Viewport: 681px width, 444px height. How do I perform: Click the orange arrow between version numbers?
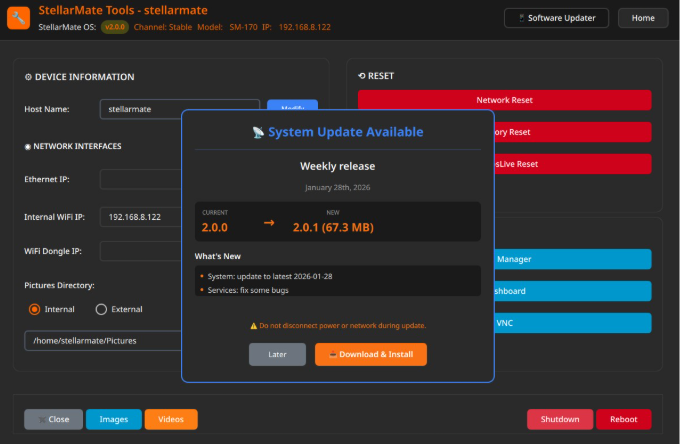[x=269, y=223]
